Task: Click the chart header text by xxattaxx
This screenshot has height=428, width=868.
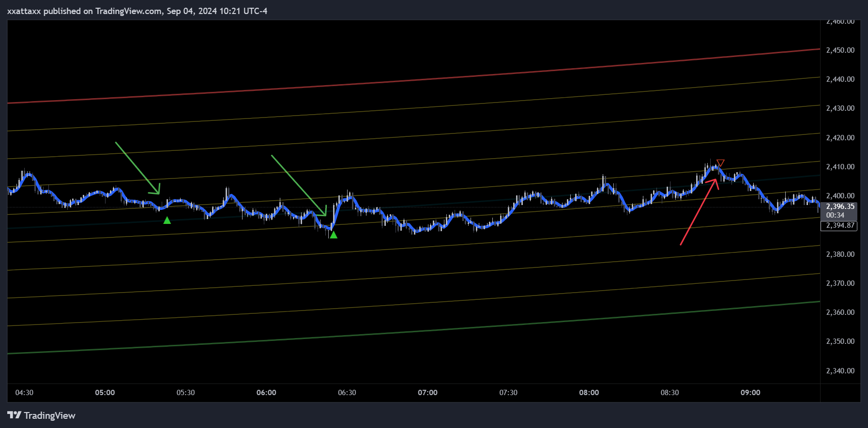Action: [137, 11]
